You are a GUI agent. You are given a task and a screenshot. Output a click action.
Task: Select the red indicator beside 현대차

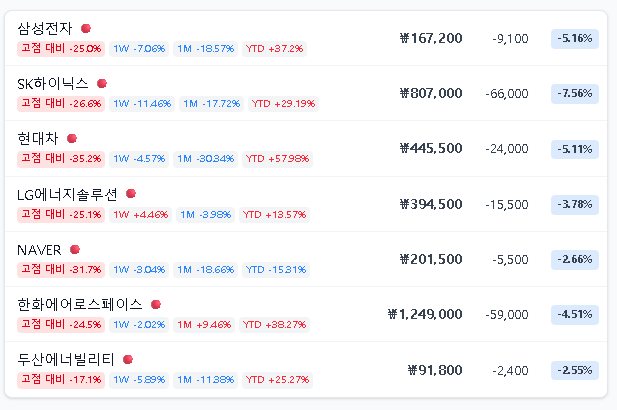(72, 139)
